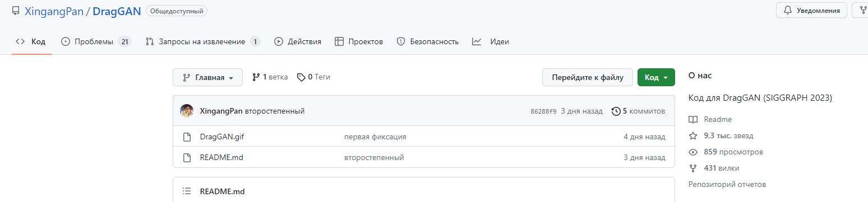Click the tag icon beside 0 Теги
868x202 pixels.
[301, 77]
